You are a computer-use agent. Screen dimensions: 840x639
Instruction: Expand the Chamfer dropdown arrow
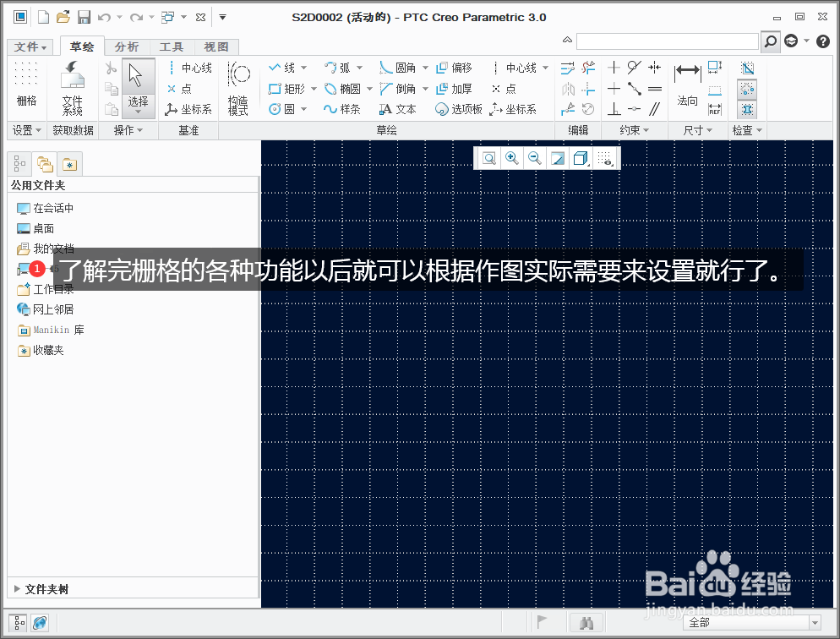coord(425,89)
